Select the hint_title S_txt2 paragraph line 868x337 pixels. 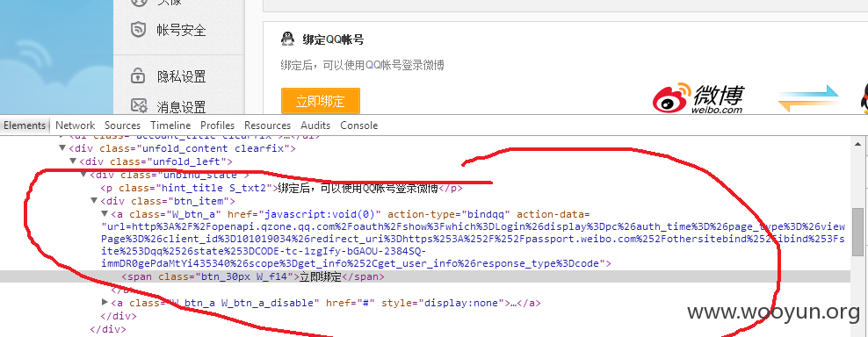coord(282,188)
